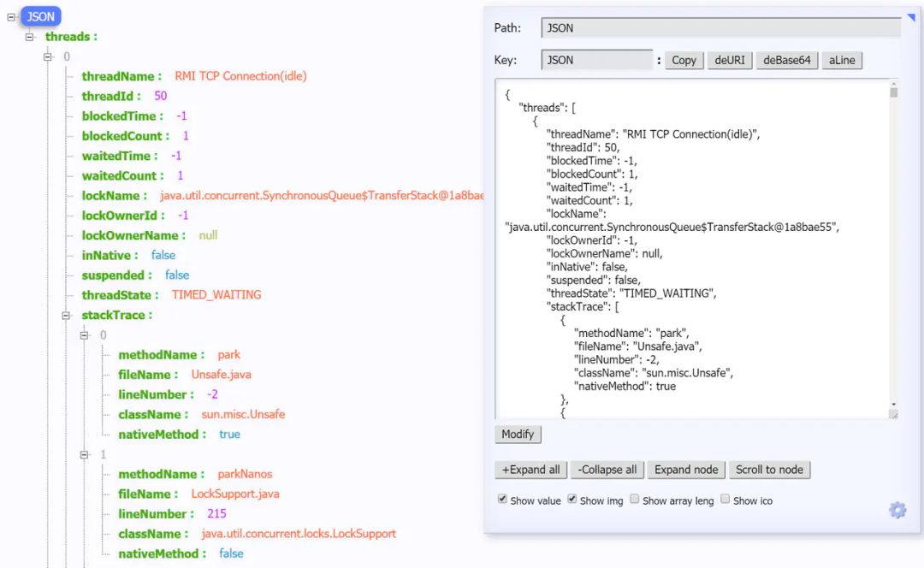Click the JSON root node label
The height and width of the screenshot is (568, 924).
click(38, 15)
